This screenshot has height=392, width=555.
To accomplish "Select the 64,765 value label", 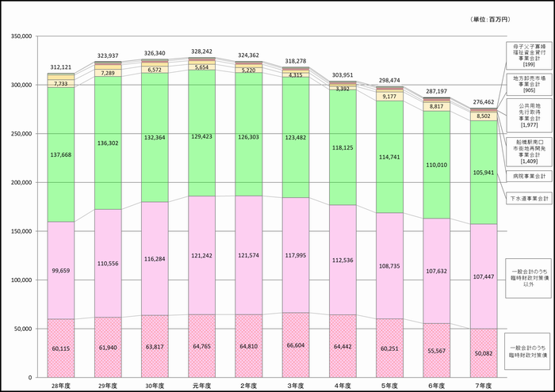I will (201, 346).
